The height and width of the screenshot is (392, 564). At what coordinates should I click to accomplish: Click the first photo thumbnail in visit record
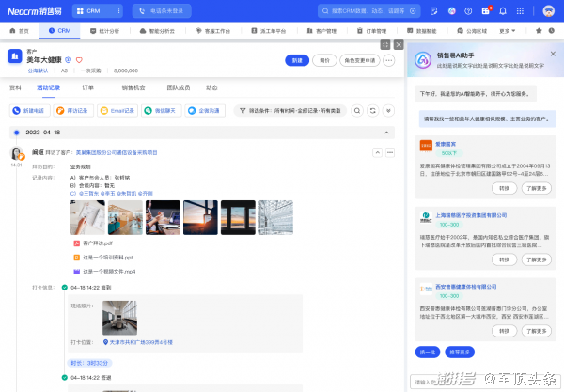click(87, 217)
